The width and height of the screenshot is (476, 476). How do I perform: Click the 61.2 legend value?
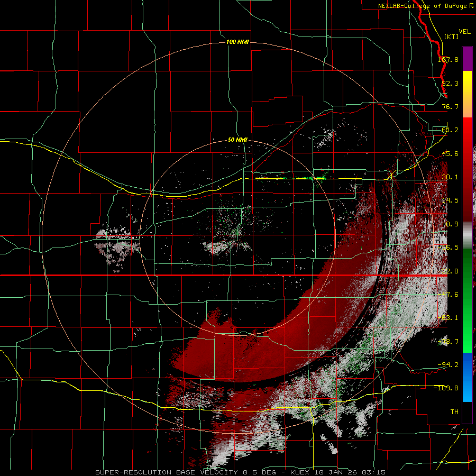click(x=450, y=130)
